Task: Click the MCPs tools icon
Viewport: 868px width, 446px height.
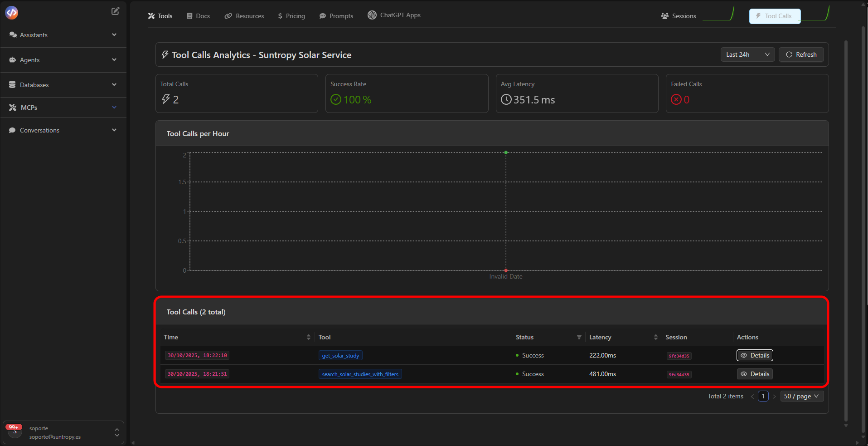Action: tap(13, 108)
